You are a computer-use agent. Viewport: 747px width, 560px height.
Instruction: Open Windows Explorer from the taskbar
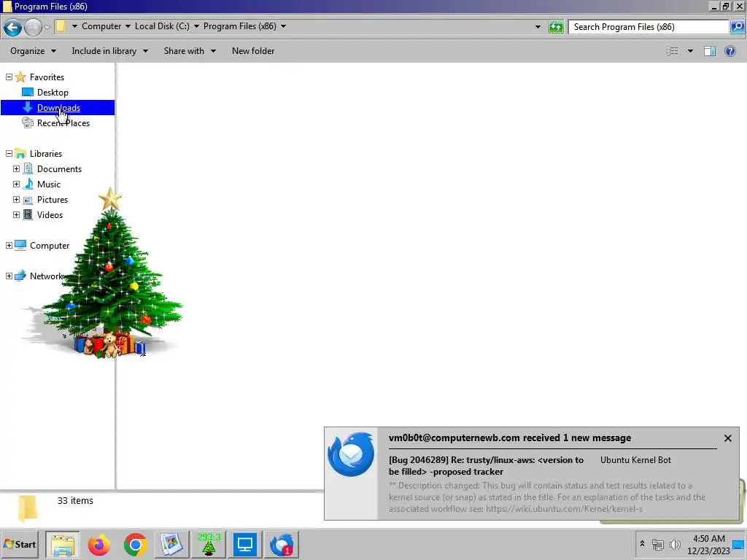click(x=63, y=545)
